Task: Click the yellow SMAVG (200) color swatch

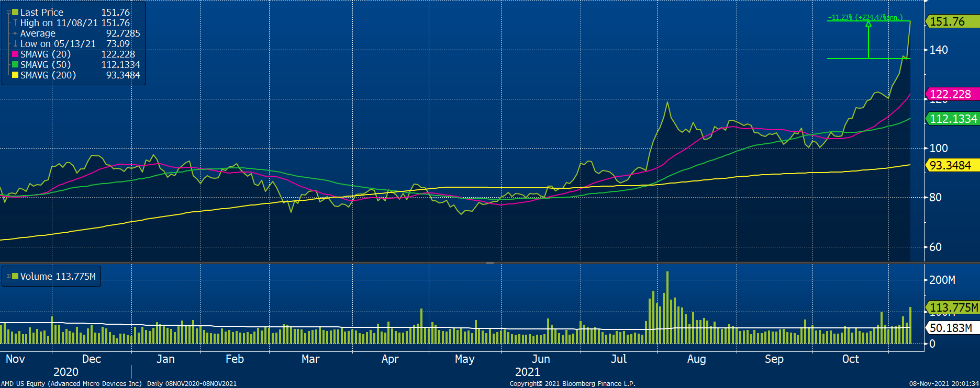Action: pos(15,75)
